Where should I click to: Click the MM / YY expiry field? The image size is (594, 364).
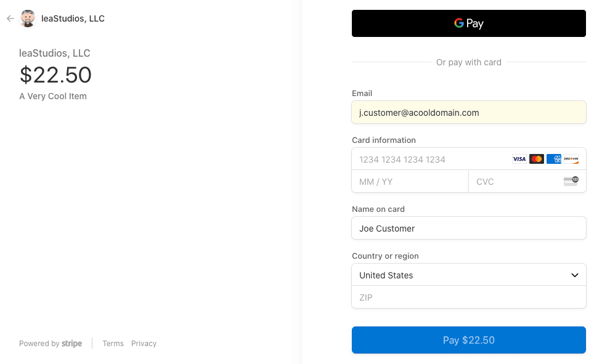click(410, 182)
